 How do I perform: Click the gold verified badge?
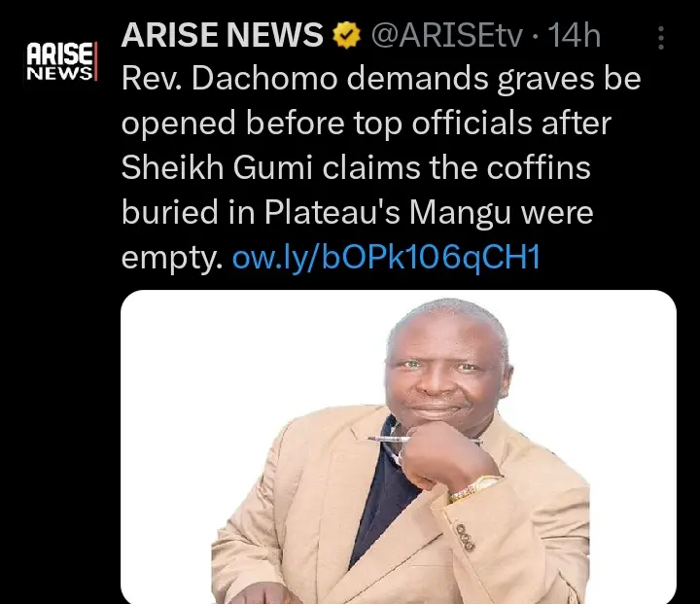tap(347, 36)
